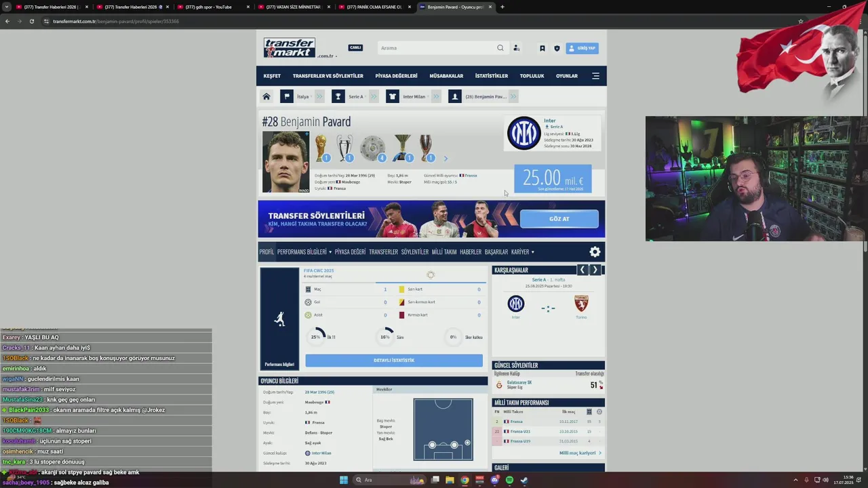Expand the Benjamin Pavard breadcrumb arrows
The image size is (868, 488).
513,97
